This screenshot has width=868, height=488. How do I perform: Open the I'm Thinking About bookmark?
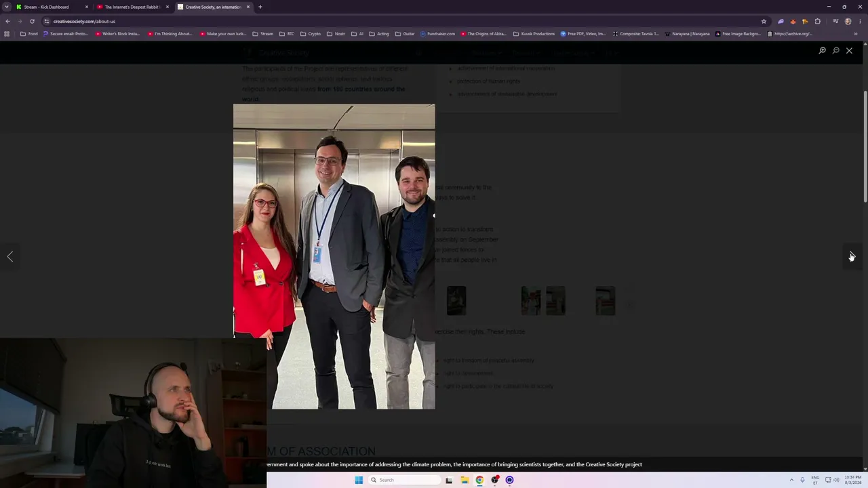(170, 34)
